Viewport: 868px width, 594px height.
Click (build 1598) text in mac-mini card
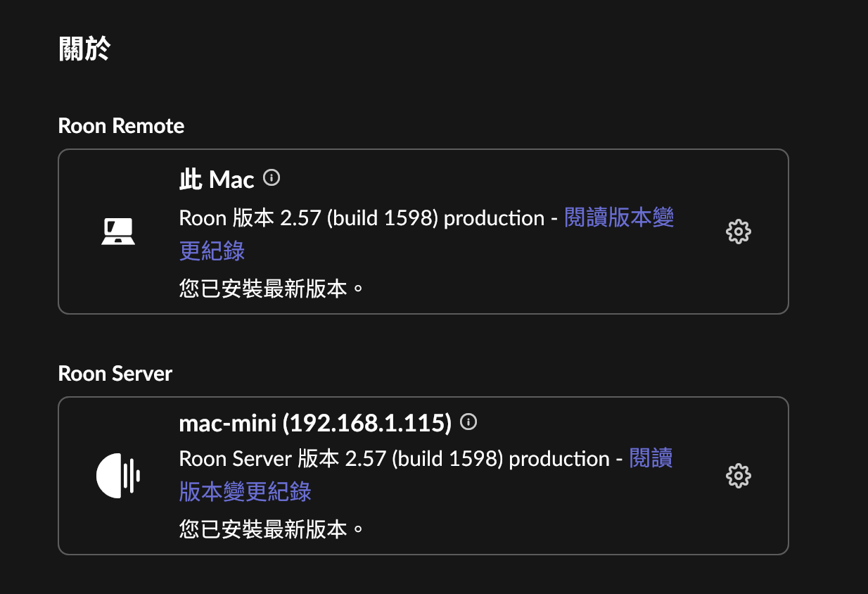coord(447,459)
